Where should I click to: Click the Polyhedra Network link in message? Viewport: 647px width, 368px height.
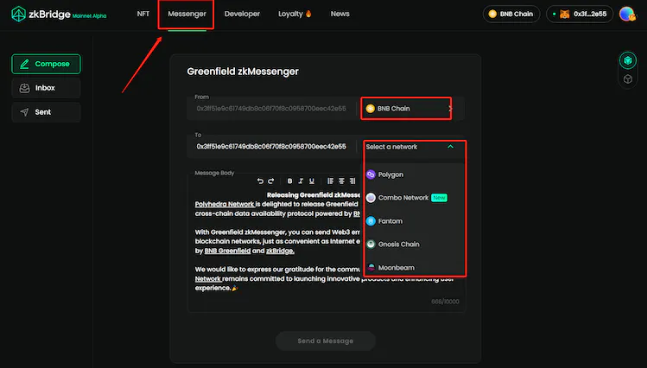pos(224,204)
